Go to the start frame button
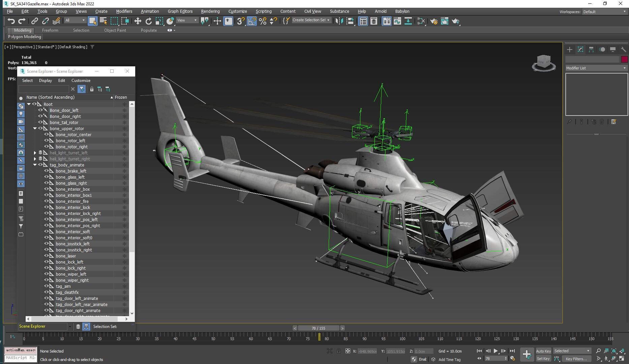629x364 pixels. (479, 351)
